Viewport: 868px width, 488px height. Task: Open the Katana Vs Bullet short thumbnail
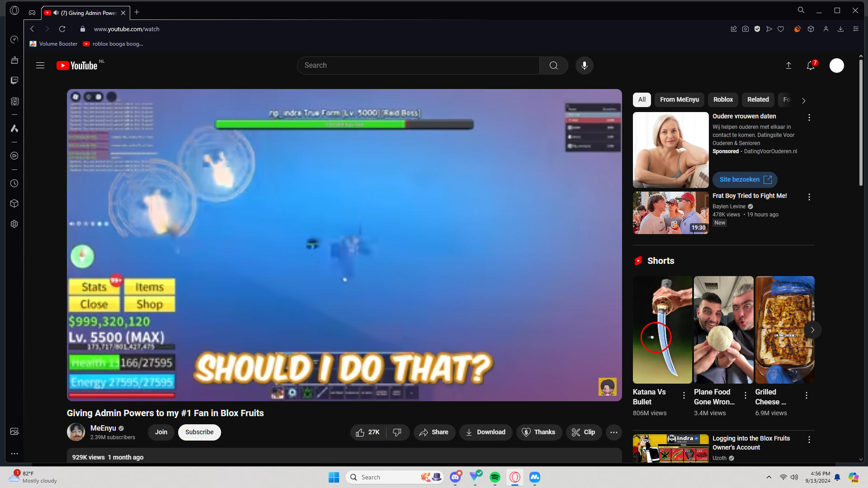point(662,330)
